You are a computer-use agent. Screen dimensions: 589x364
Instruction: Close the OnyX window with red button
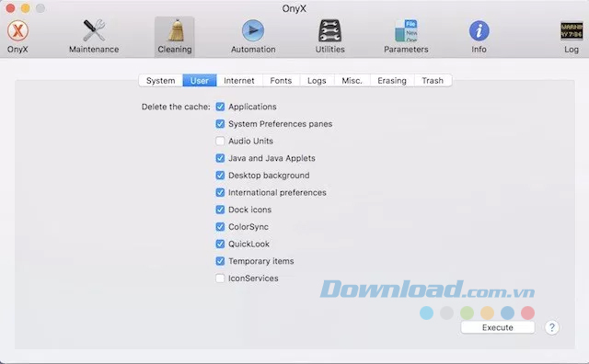point(10,8)
